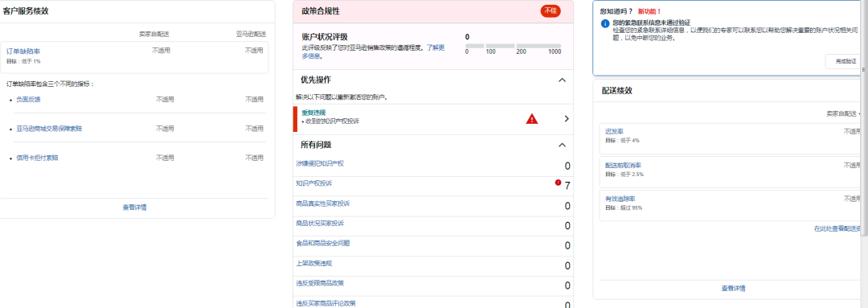This screenshot has height=308, width=868.
Task: Open the 配送前取消率 metric link
Action: (x=624, y=165)
